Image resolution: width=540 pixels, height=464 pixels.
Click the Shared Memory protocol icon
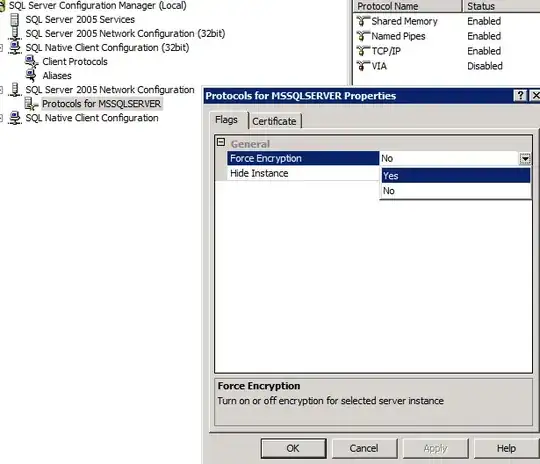pyautogui.click(x=363, y=21)
